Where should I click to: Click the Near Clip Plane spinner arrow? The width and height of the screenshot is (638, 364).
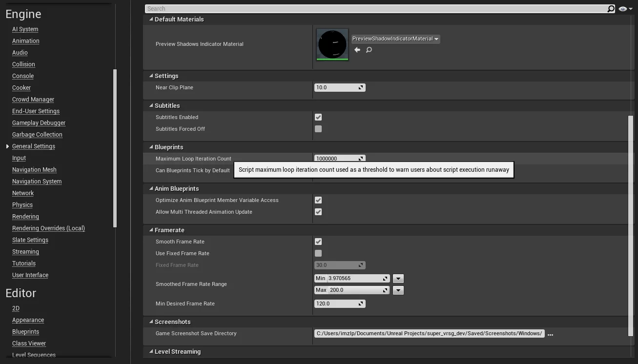pyautogui.click(x=361, y=88)
